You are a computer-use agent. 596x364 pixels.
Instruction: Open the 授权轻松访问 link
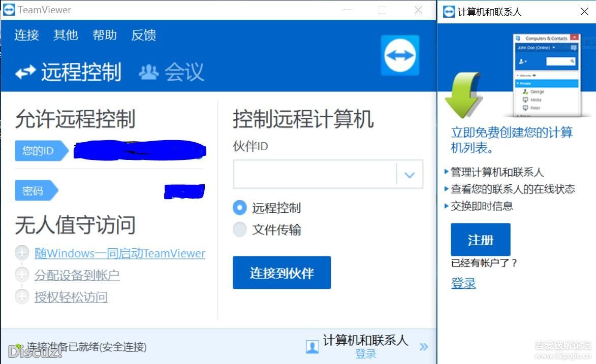(71, 297)
